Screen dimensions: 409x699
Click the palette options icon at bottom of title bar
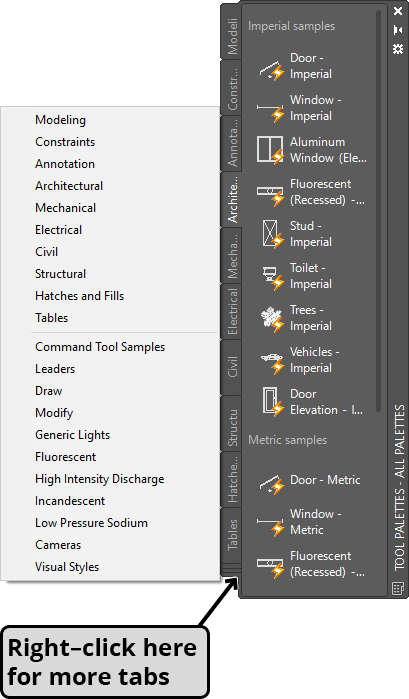(398, 588)
